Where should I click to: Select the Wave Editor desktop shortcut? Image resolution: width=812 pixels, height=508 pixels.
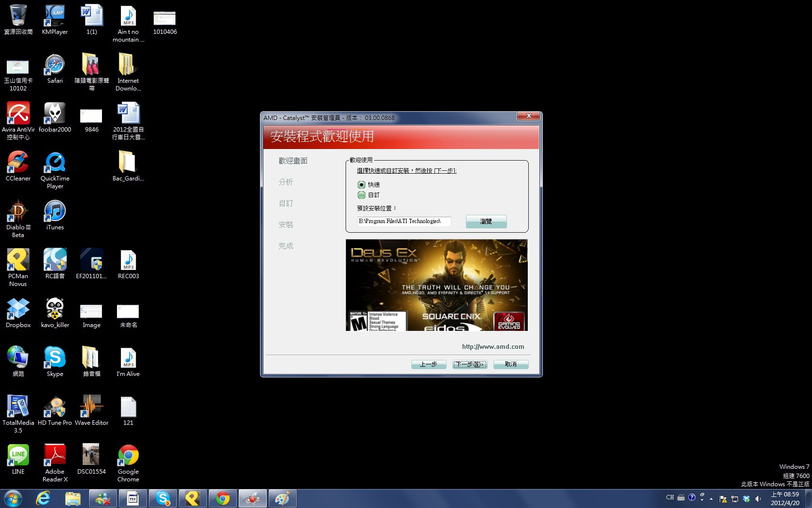click(x=92, y=411)
